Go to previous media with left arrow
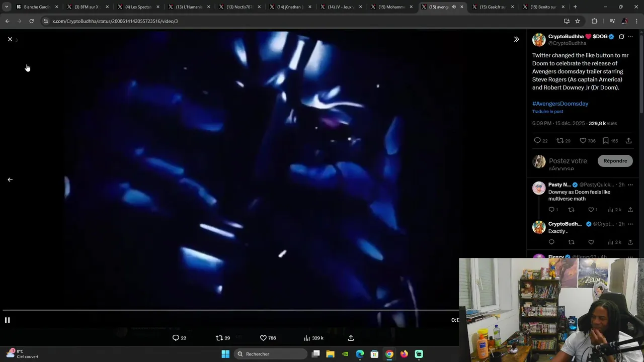The height and width of the screenshot is (362, 644). tap(10, 179)
